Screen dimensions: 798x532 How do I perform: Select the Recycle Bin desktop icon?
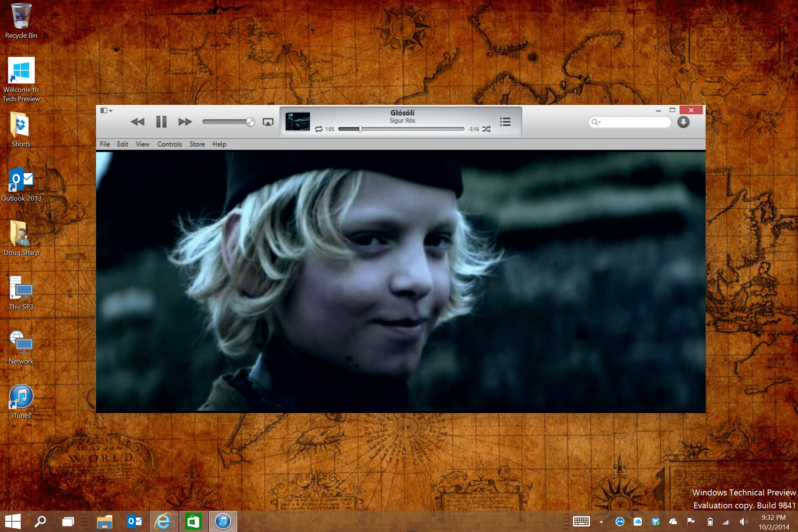21,21
